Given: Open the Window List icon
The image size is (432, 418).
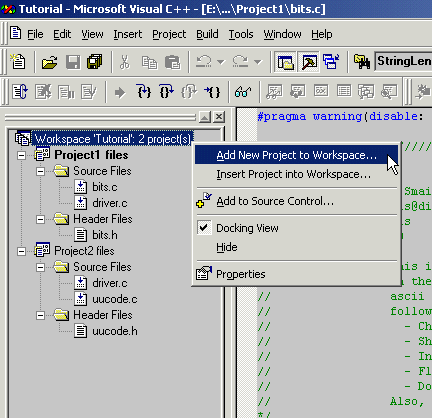Looking at the screenshot, I should 331,62.
